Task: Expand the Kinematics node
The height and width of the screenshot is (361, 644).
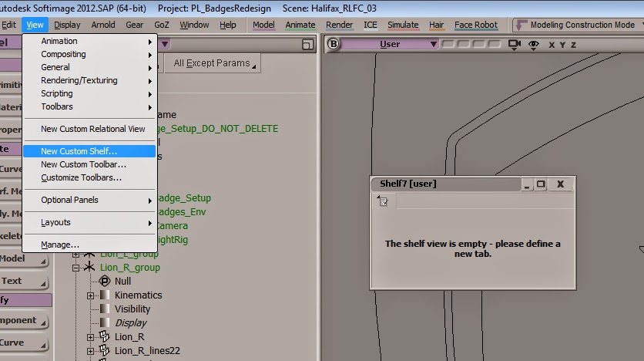Action: [x=90, y=295]
